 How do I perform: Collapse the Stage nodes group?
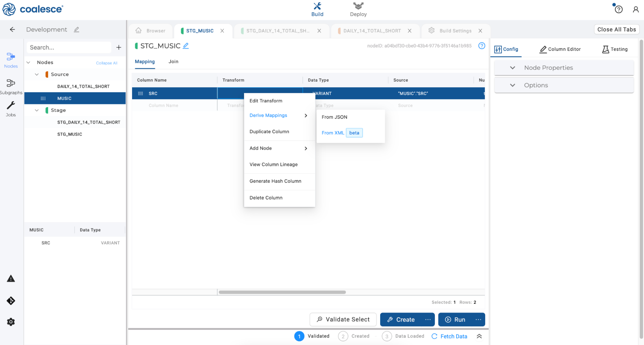pos(37,110)
